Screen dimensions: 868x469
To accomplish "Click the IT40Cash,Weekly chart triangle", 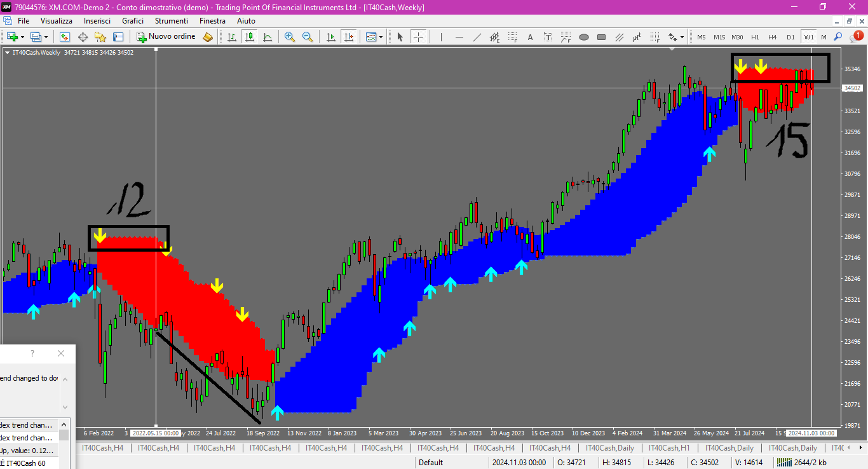I will pyautogui.click(x=7, y=52).
